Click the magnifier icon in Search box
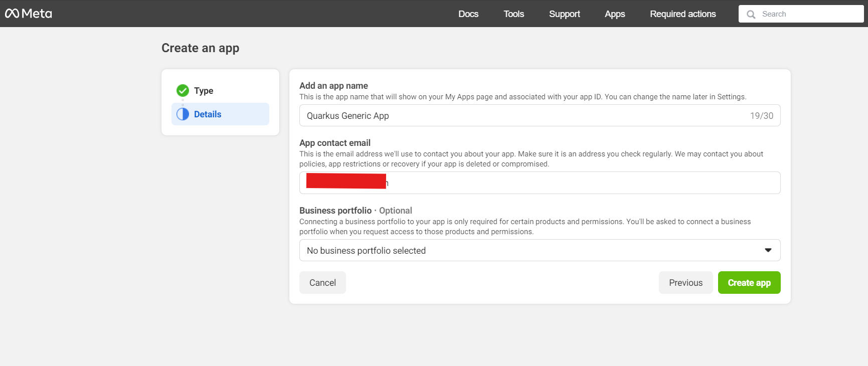868x366 pixels. coord(751,15)
